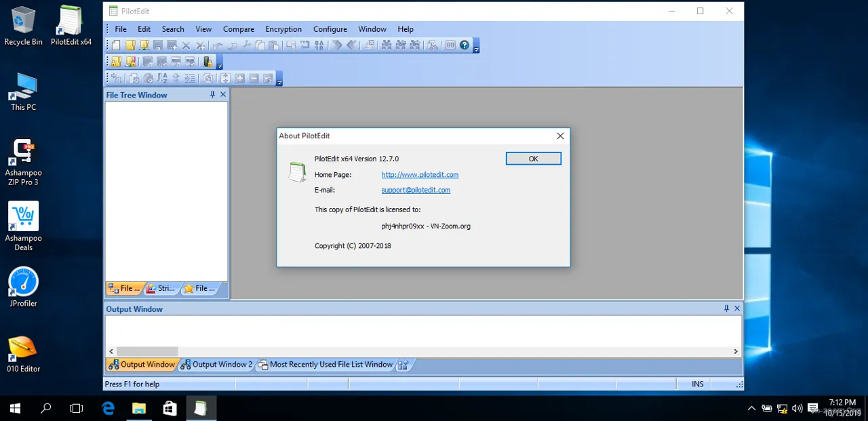
Task: Open the Windows Start menu
Action: 15,408
